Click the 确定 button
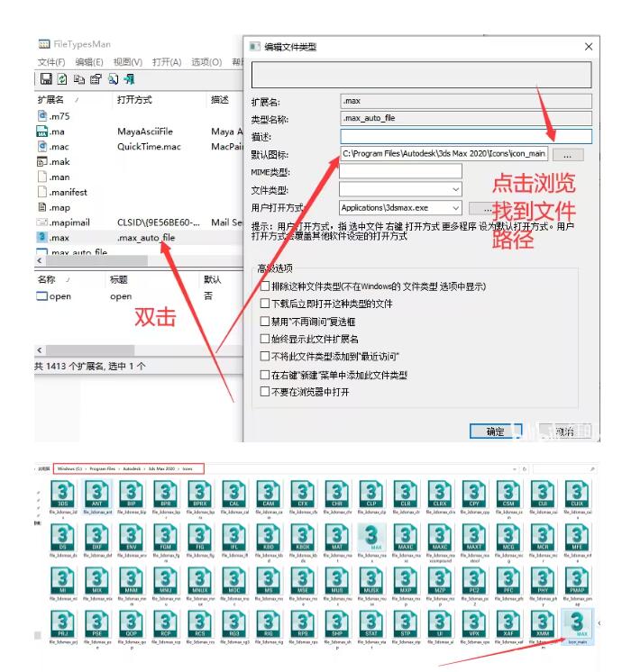622x672 pixels. click(x=495, y=431)
